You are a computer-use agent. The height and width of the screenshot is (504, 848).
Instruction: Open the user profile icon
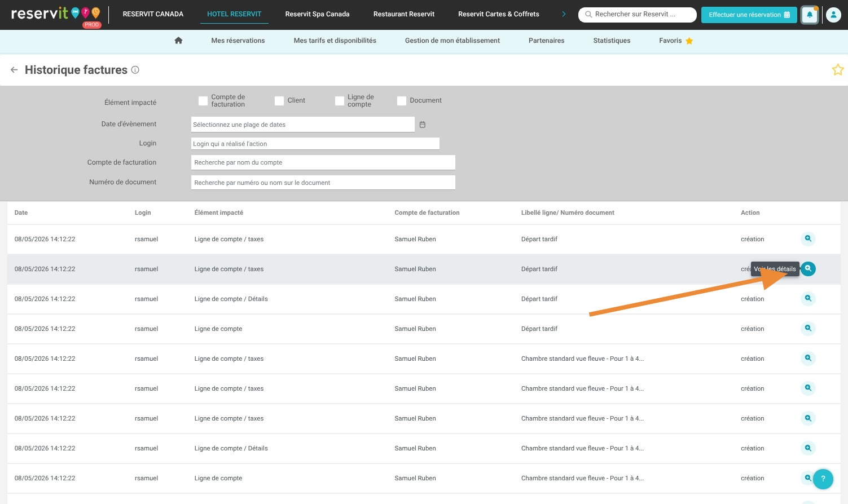point(833,15)
